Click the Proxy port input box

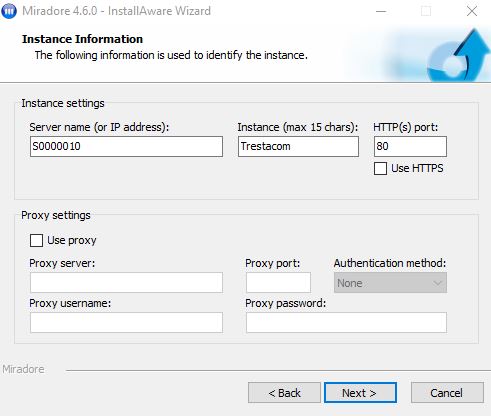pyautogui.click(x=278, y=283)
